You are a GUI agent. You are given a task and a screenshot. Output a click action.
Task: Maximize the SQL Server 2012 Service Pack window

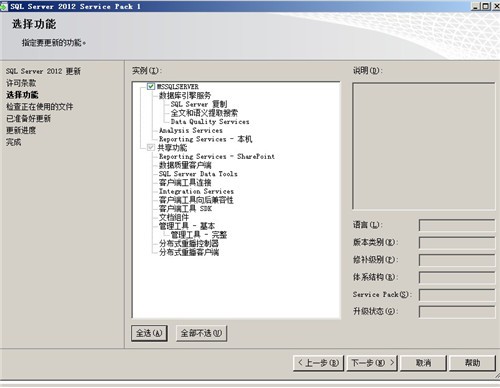click(x=486, y=6)
